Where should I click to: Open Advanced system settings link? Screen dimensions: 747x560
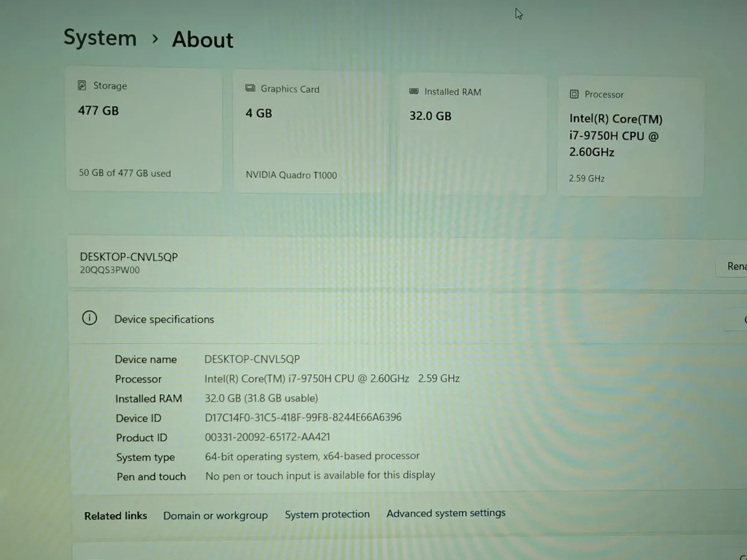[446, 513]
